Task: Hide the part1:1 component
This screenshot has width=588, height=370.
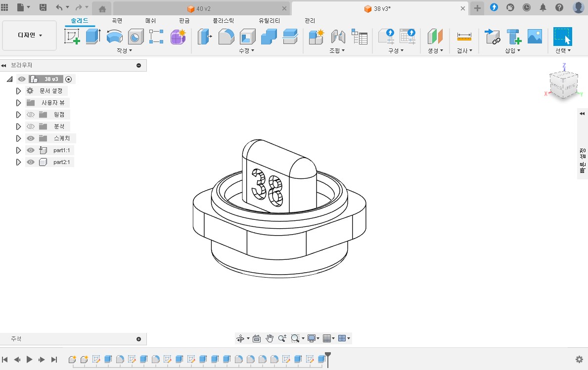Action: tap(31, 150)
